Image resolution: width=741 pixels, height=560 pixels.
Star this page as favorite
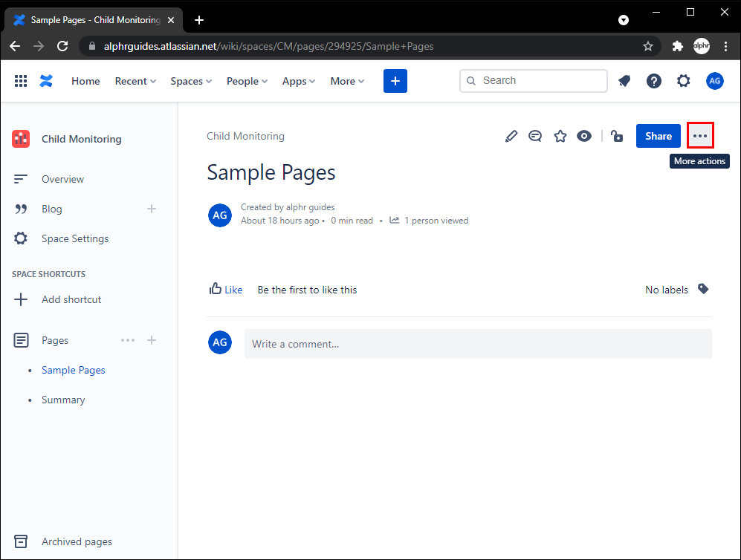pos(560,136)
